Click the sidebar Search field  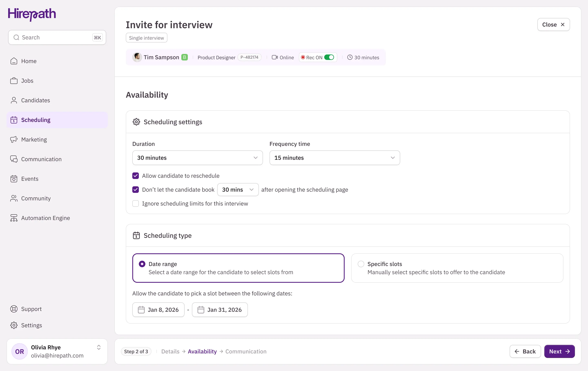[57, 37]
